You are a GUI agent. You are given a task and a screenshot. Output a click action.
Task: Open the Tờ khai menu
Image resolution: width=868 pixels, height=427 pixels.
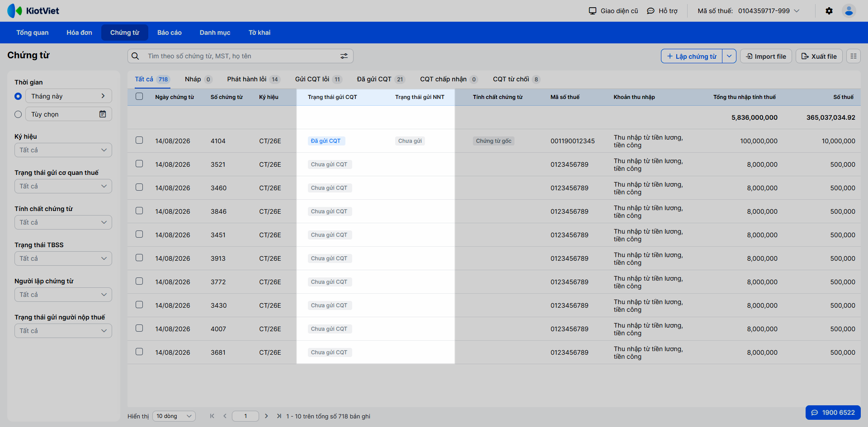(x=259, y=33)
